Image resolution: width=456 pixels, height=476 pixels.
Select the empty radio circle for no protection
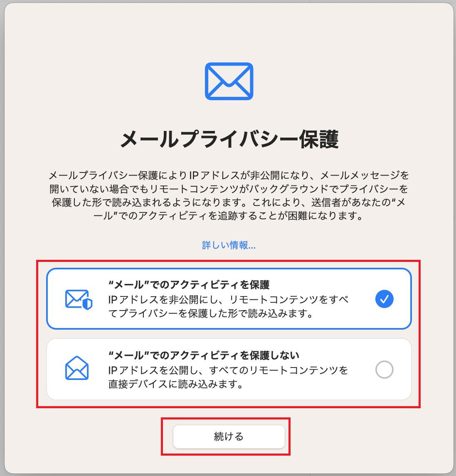pos(385,370)
